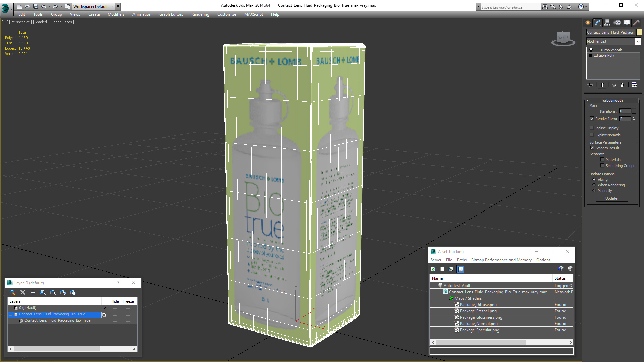
Task: Open Paths menu in Asset Tracking
Action: [x=462, y=260]
